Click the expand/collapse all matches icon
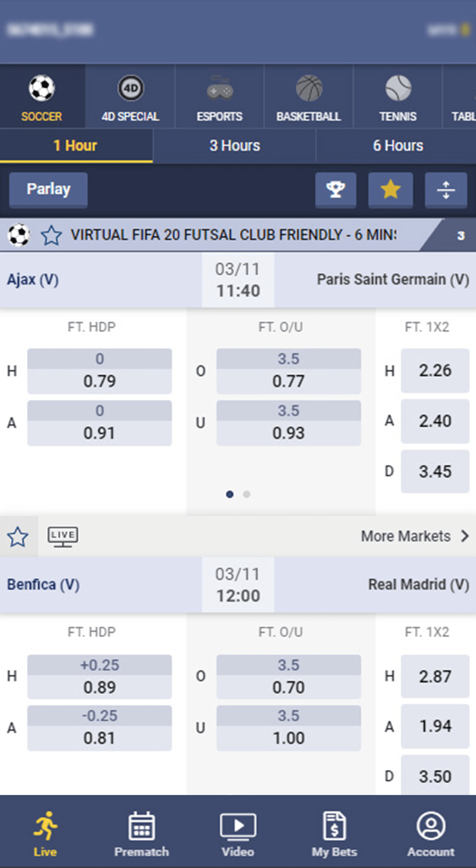 tap(446, 190)
